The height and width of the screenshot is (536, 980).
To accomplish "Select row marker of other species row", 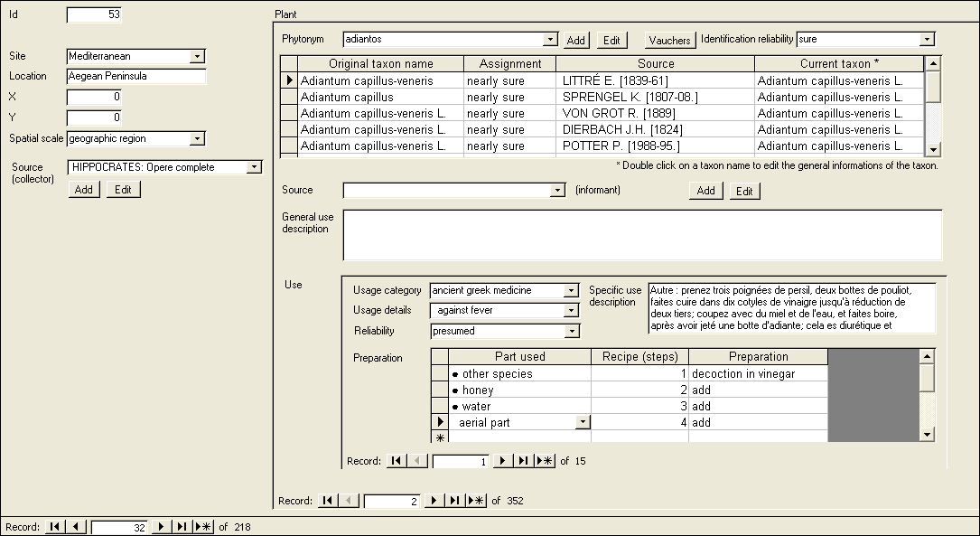I will point(440,373).
